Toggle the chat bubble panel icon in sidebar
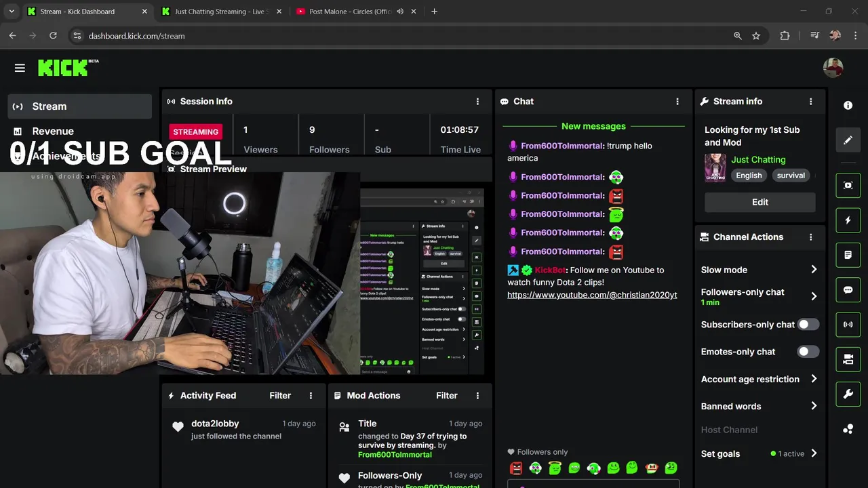 point(848,289)
